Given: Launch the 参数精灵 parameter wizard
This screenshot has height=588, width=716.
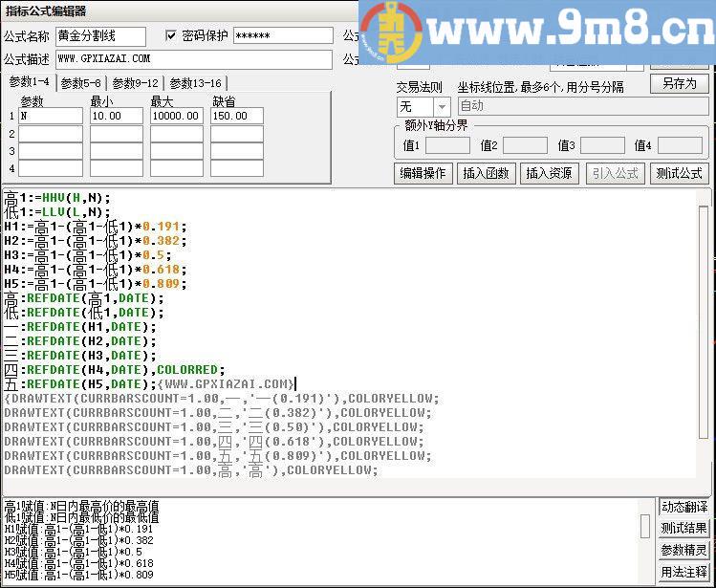Looking at the screenshot, I should click(684, 551).
